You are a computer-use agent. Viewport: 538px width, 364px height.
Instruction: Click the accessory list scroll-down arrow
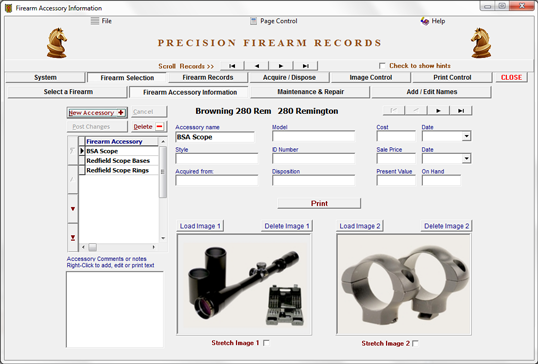[163, 238]
